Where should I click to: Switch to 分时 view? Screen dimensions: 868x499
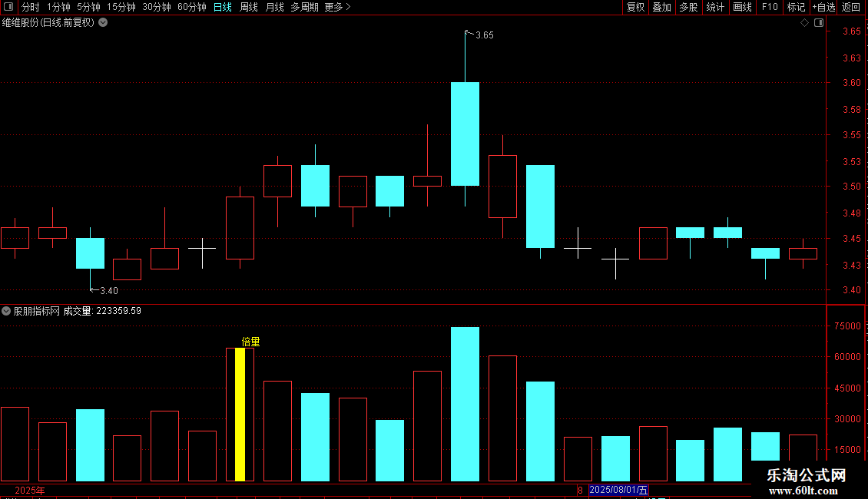(31, 7)
